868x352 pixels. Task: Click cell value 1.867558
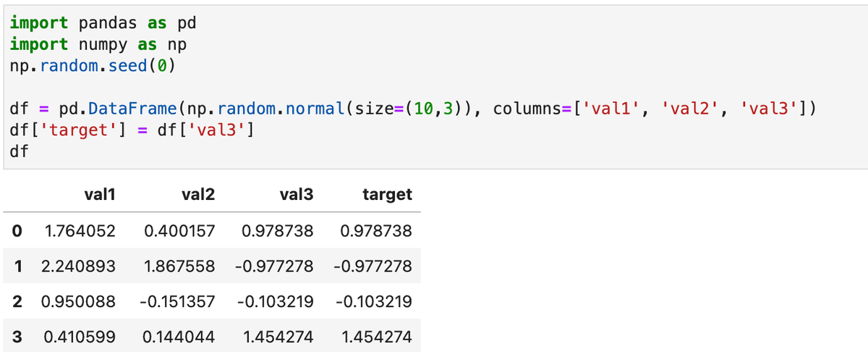[x=179, y=267]
